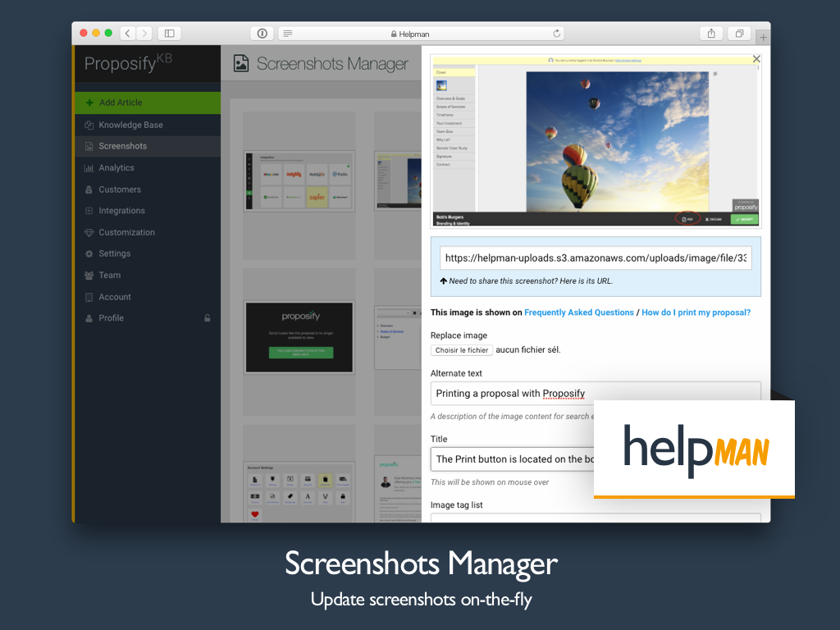840x630 pixels.
Task: Click the Settings gear icon
Action: pyautogui.click(x=89, y=253)
